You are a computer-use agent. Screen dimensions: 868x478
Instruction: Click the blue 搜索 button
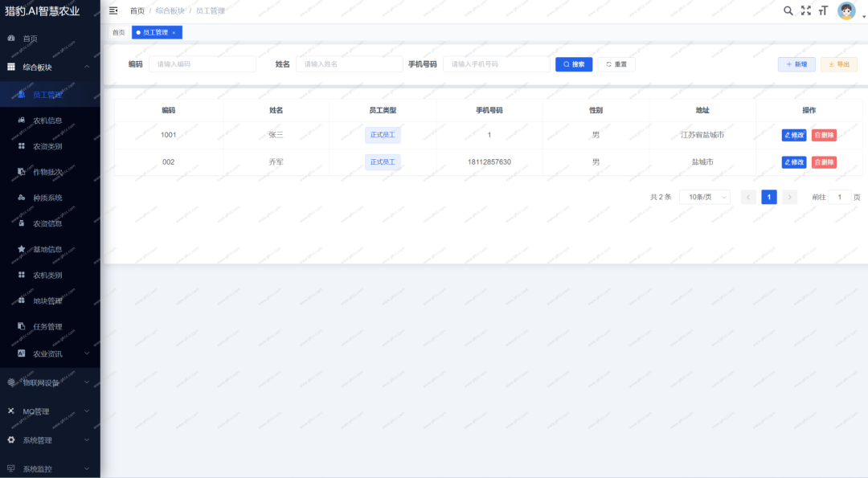click(x=574, y=64)
